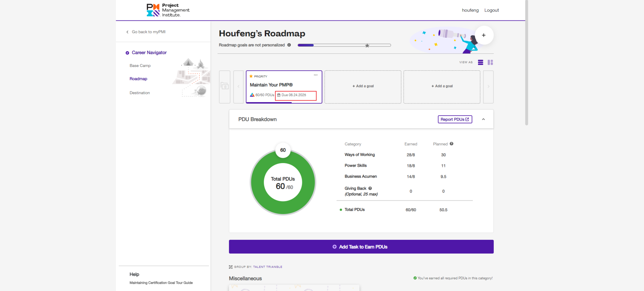Click the PMI logo in the header

click(168, 10)
